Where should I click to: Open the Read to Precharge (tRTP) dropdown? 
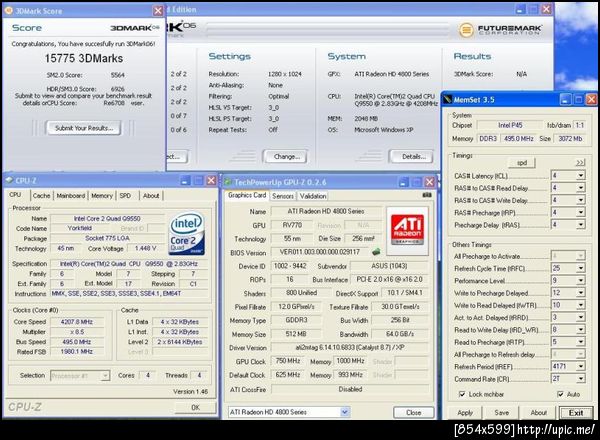580,342
